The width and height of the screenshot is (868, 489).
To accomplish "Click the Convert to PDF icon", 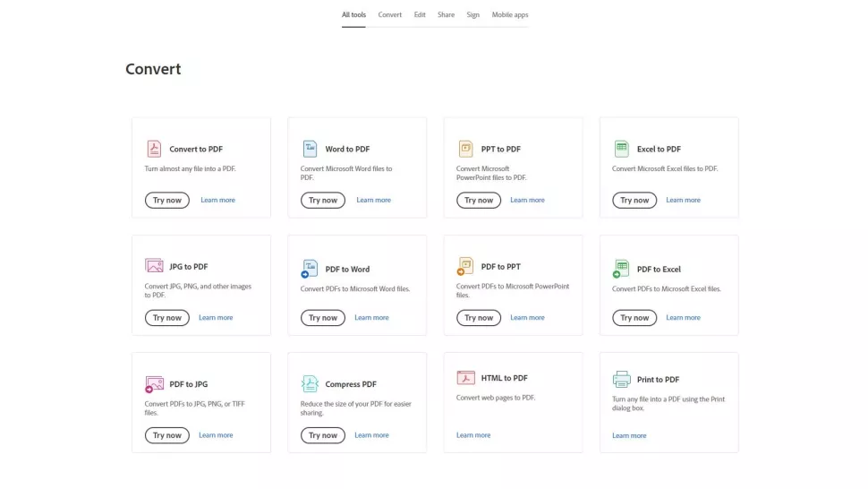I will tap(154, 149).
